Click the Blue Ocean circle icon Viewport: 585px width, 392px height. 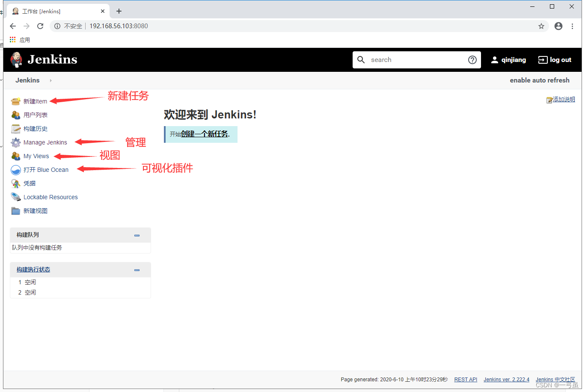(16, 170)
